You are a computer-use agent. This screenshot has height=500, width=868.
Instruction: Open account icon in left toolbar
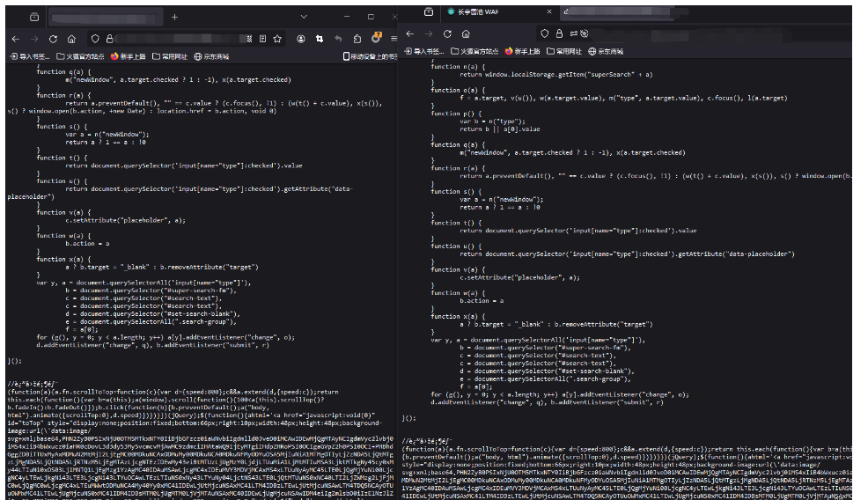coord(300,39)
